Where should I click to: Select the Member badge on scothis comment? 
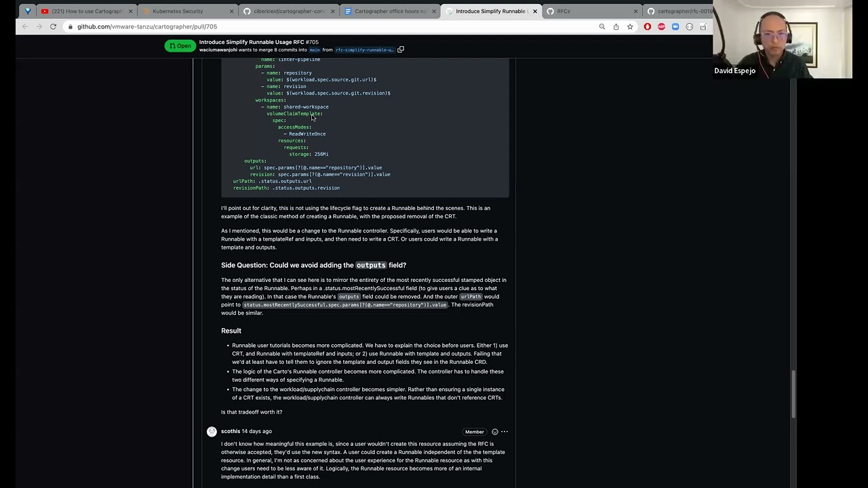pos(475,432)
